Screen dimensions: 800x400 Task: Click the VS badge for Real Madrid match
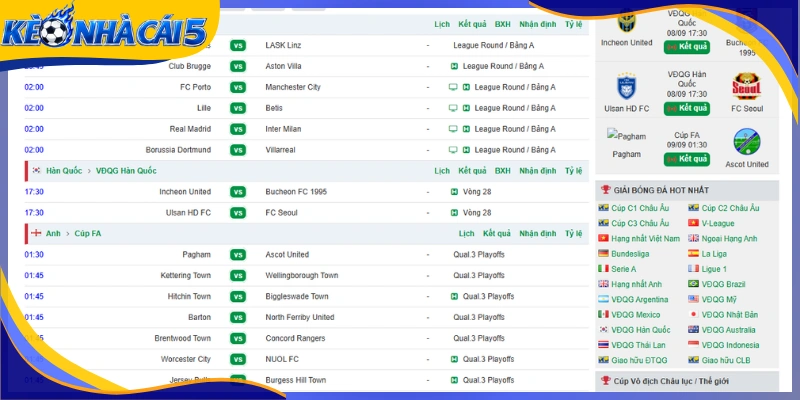237,129
